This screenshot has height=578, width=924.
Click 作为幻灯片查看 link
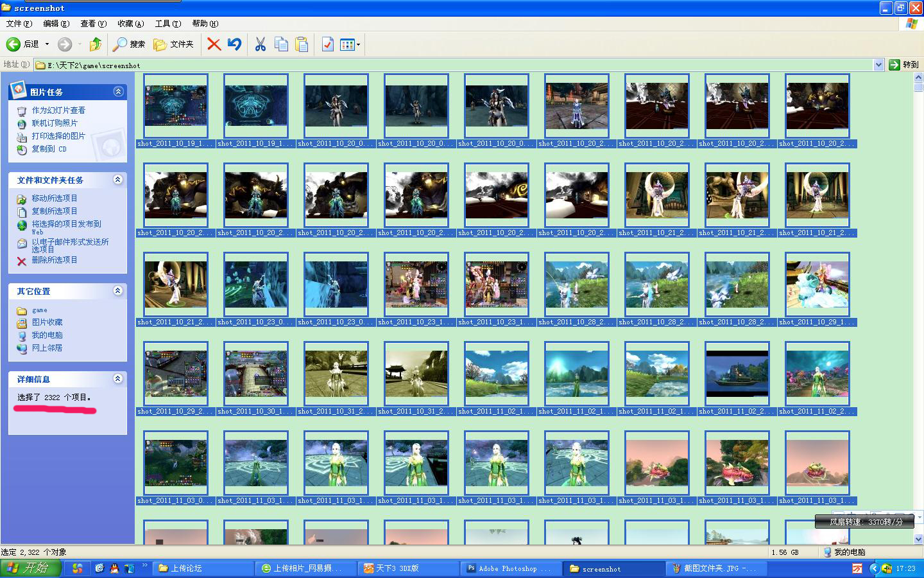(58, 110)
